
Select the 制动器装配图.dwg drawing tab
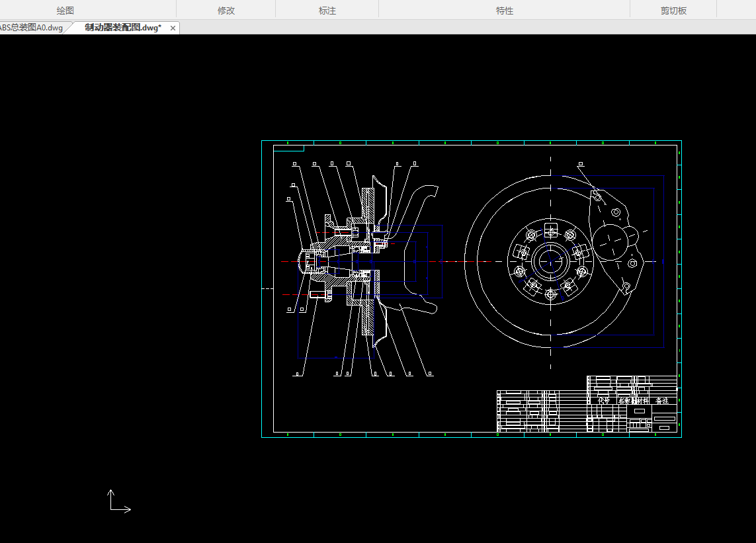(123, 28)
